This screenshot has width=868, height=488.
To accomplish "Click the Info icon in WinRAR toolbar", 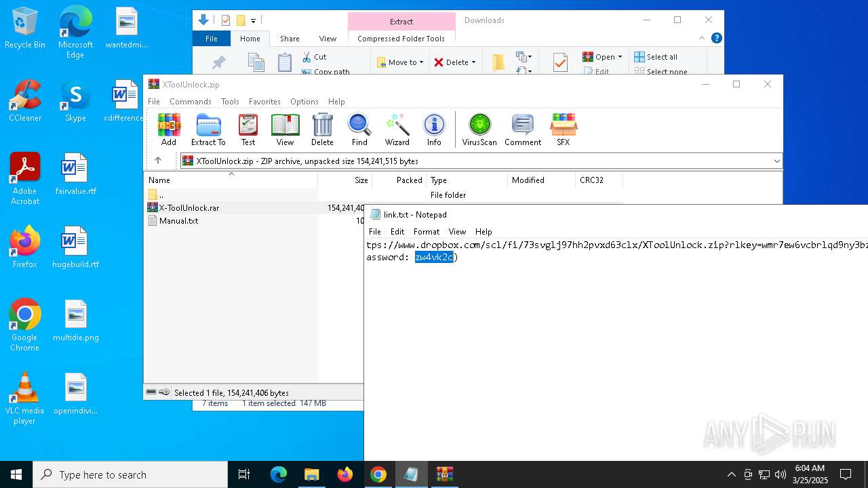I will [x=434, y=129].
